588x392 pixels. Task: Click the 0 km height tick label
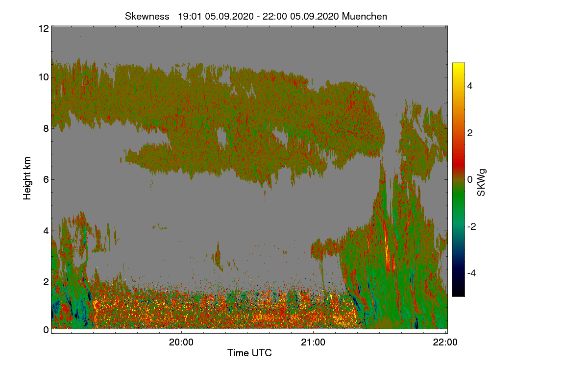coord(46,330)
